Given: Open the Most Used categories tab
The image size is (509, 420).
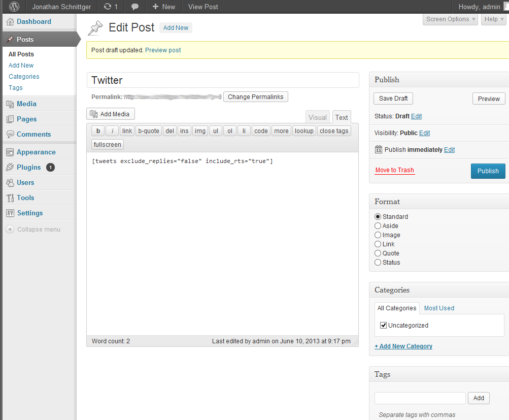Looking at the screenshot, I should point(439,308).
